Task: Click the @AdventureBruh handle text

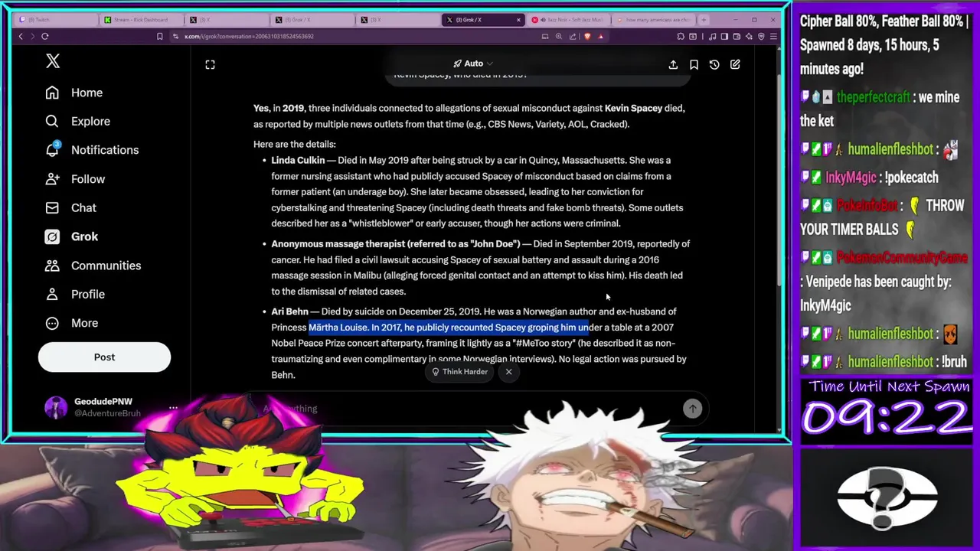Action: pos(107,413)
